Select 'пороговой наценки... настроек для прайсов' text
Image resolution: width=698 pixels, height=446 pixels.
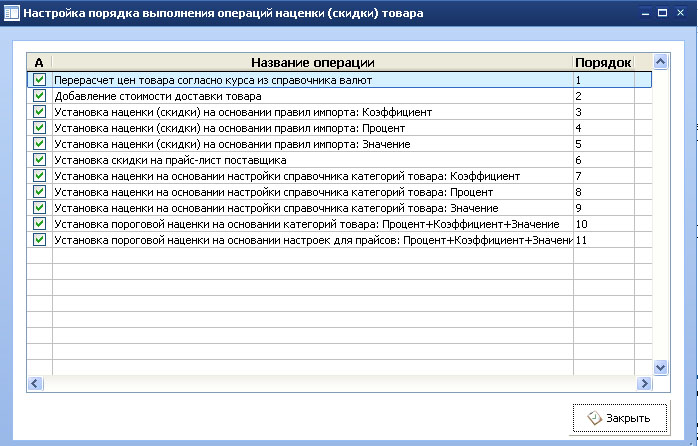[313, 240]
